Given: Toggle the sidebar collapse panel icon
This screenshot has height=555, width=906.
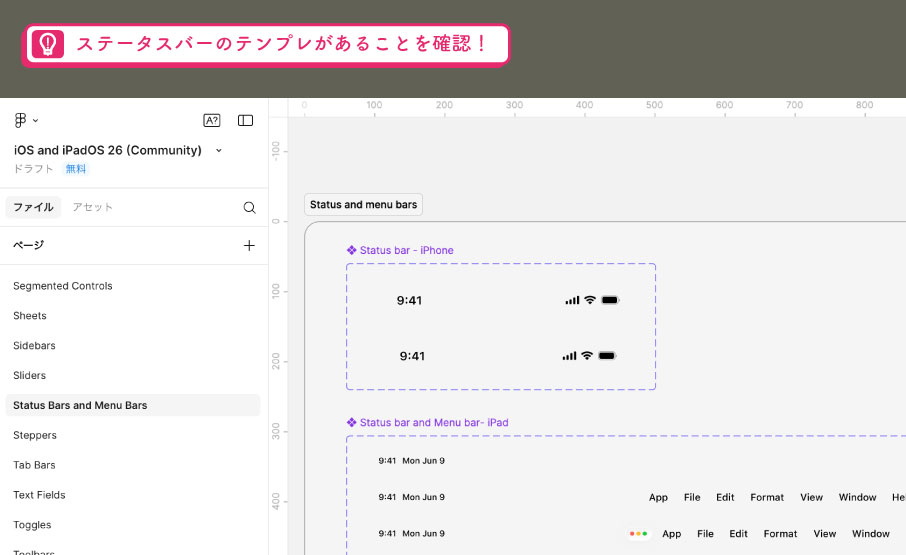Looking at the screenshot, I should coord(246,120).
